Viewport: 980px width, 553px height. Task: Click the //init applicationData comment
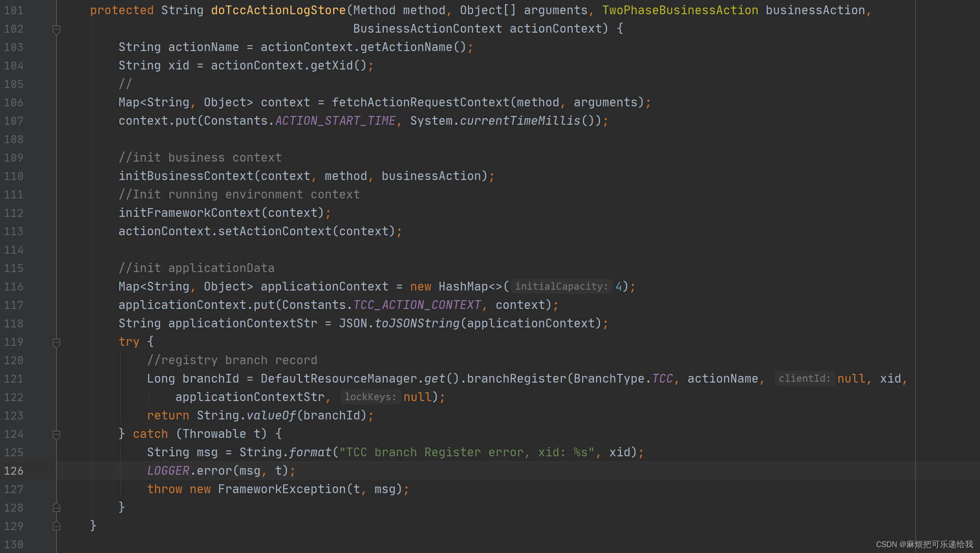[x=197, y=268]
